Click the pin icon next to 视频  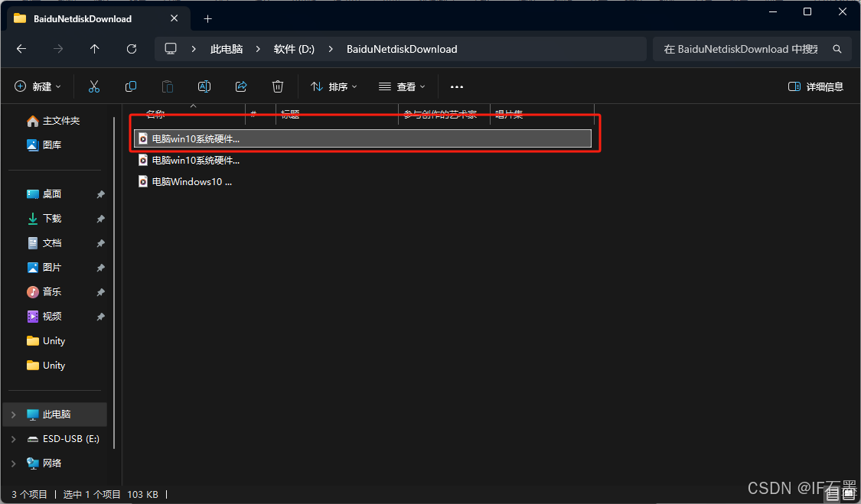click(100, 317)
